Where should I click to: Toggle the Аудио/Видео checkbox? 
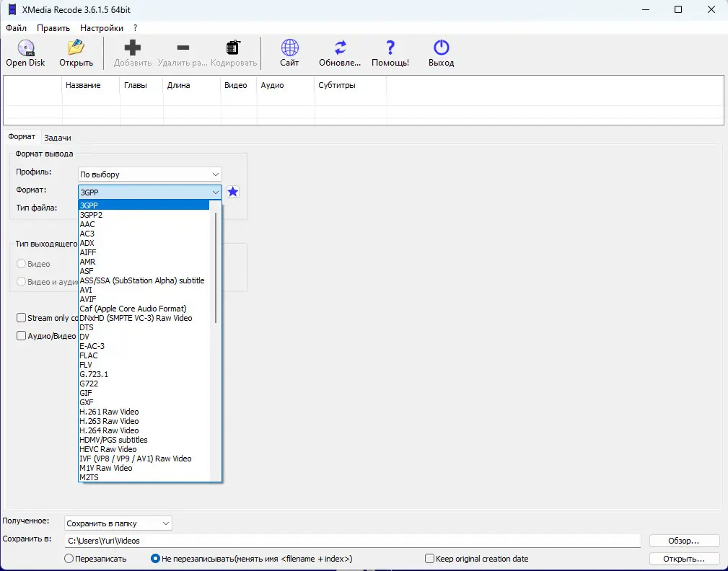click(21, 336)
